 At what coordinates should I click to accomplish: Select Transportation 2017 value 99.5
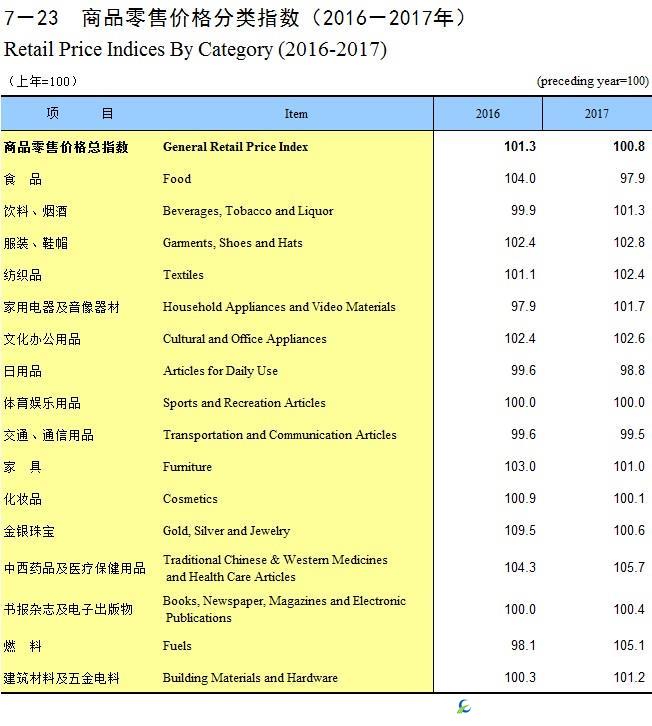pyautogui.click(x=633, y=434)
